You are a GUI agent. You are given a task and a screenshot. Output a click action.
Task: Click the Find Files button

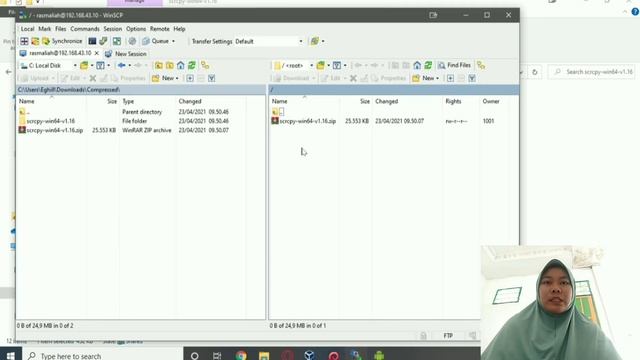[454, 65]
